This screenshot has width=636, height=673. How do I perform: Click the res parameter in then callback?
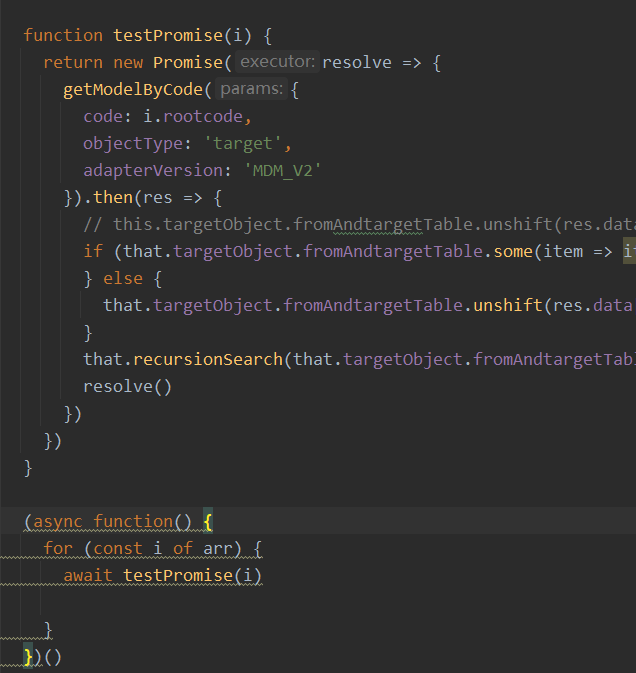pyautogui.click(x=157, y=198)
